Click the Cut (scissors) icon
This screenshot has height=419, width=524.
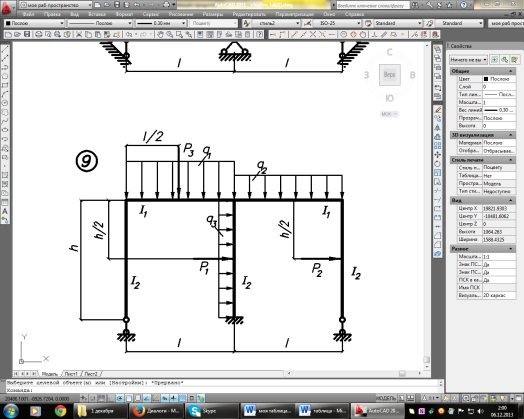79,34
